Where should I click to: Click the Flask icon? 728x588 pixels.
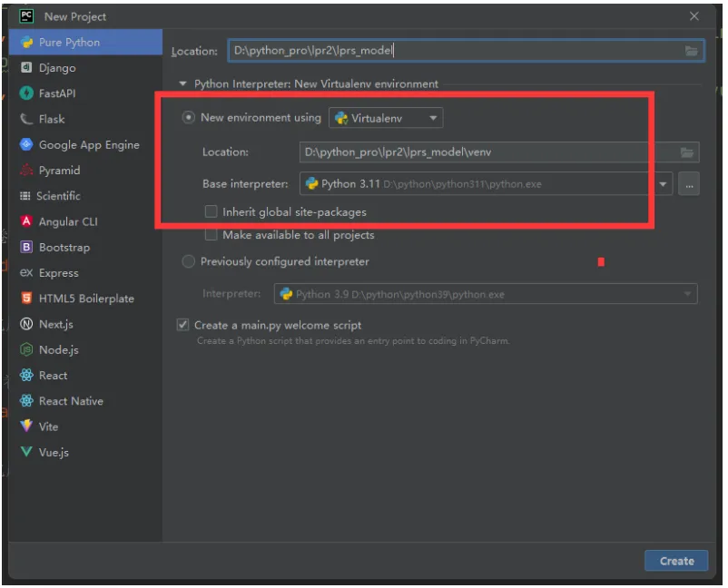click(x=26, y=119)
